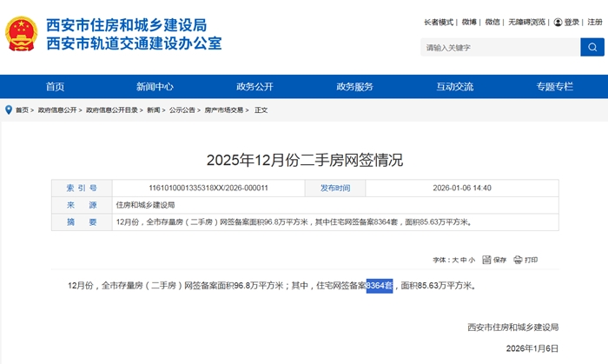Click the date 2026年1月6日

pyautogui.click(x=532, y=348)
